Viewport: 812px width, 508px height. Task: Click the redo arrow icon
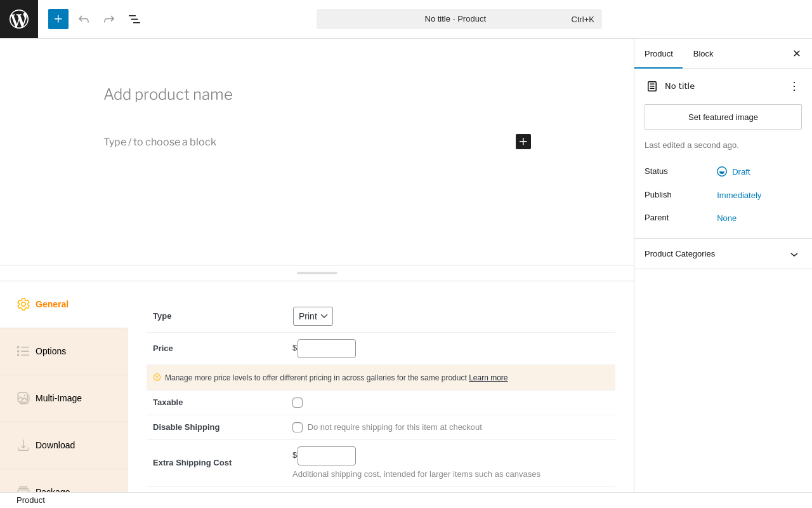pos(109,19)
